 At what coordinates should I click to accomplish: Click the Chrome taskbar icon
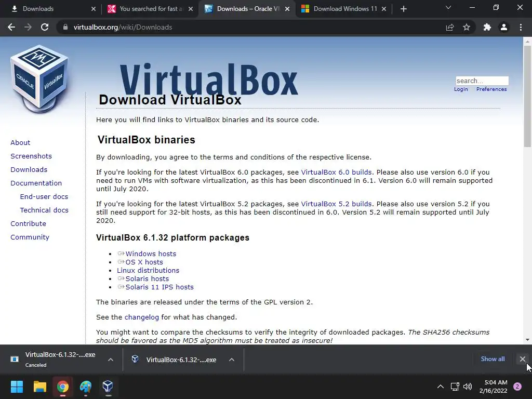[62, 387]
